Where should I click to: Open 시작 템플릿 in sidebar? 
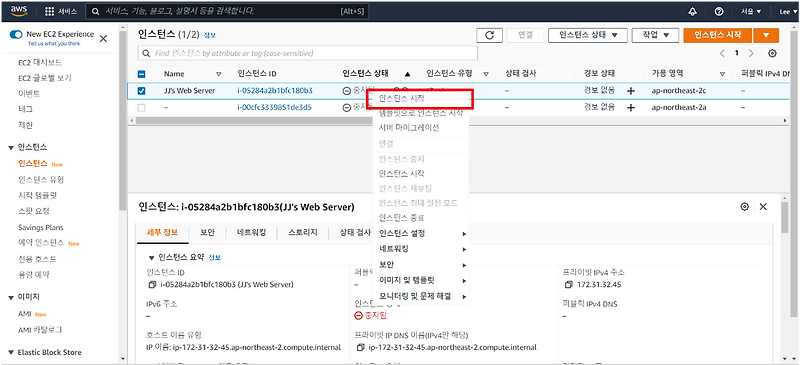point(37,196)
